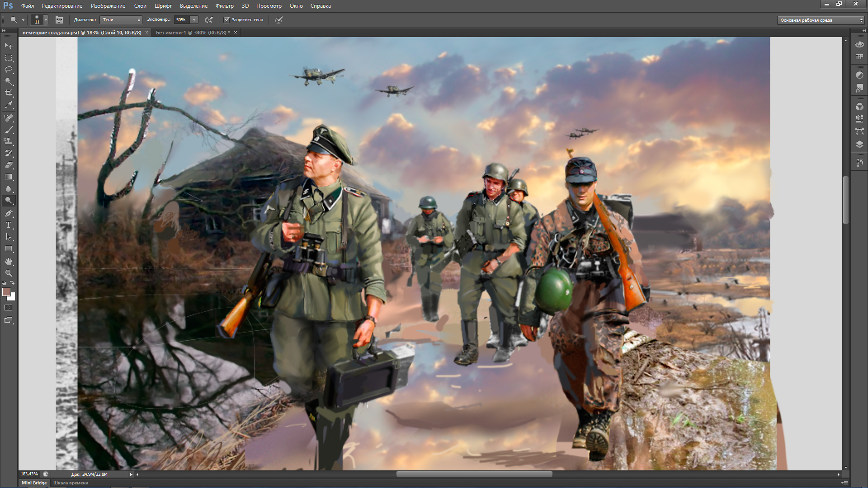868x488 pixels.
Task: Toggle the Protect Tones checkbox
Action: pos(227,20)
